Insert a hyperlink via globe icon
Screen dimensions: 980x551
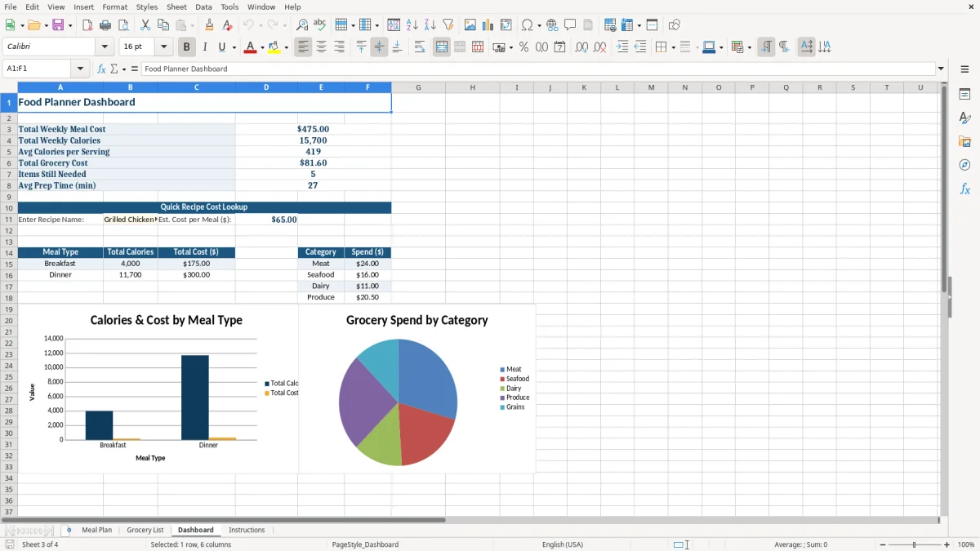pos(552,25)
